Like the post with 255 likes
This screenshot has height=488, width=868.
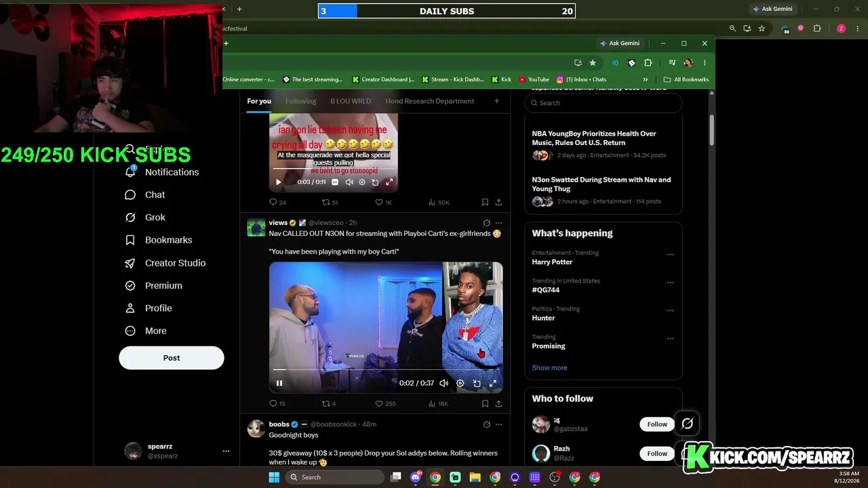coord(385,403)
